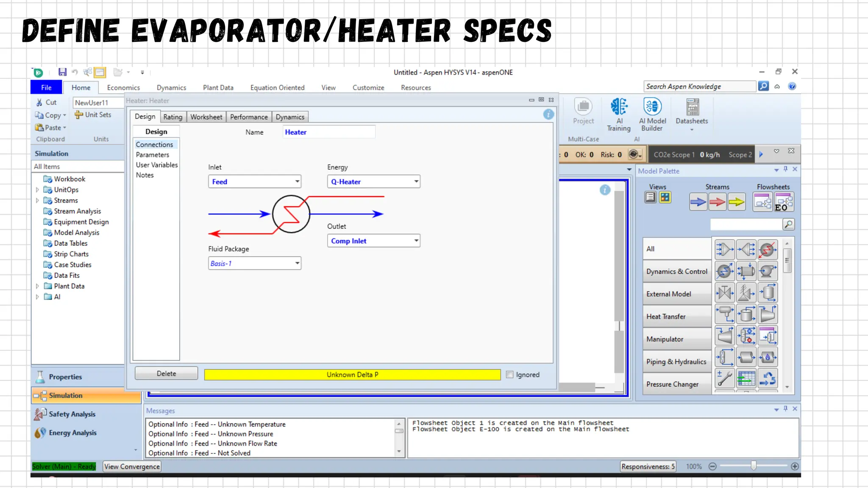Switch palette to list view
The width and height of the screenshot is (868, 488).
(x=650, y=197)
